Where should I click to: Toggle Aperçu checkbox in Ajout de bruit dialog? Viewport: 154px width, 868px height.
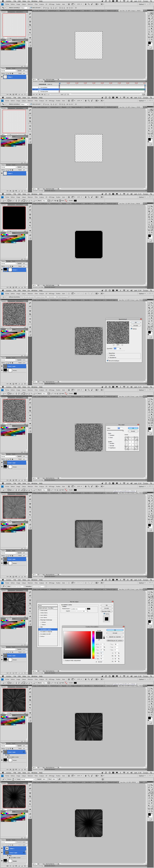coord(132,329)
